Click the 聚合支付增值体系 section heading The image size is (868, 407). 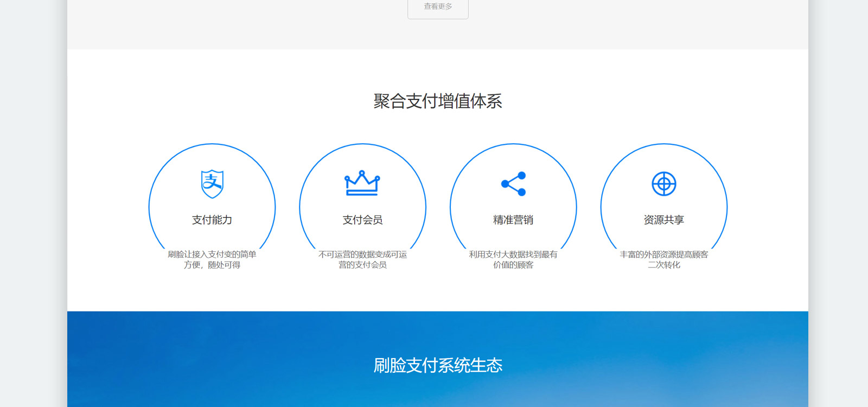437,101
